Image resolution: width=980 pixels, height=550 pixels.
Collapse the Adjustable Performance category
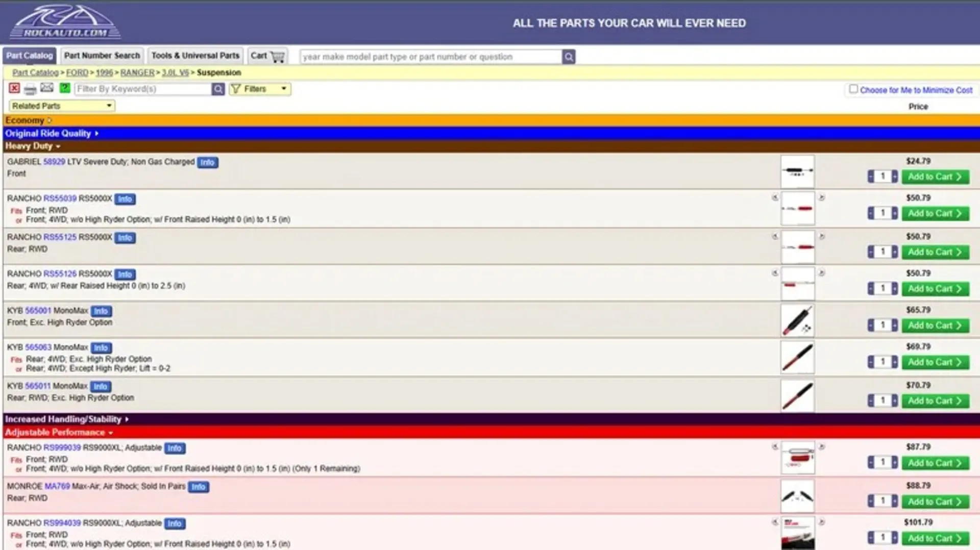[59, 433]
